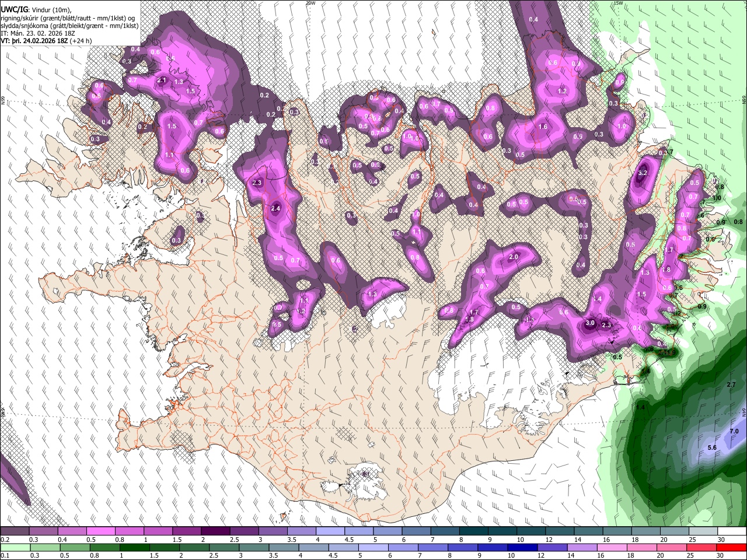Click the 'VT: þri. 24.02.2026 18Z (+24 h)' line
The image size is (747, 560).
(46, 41)
